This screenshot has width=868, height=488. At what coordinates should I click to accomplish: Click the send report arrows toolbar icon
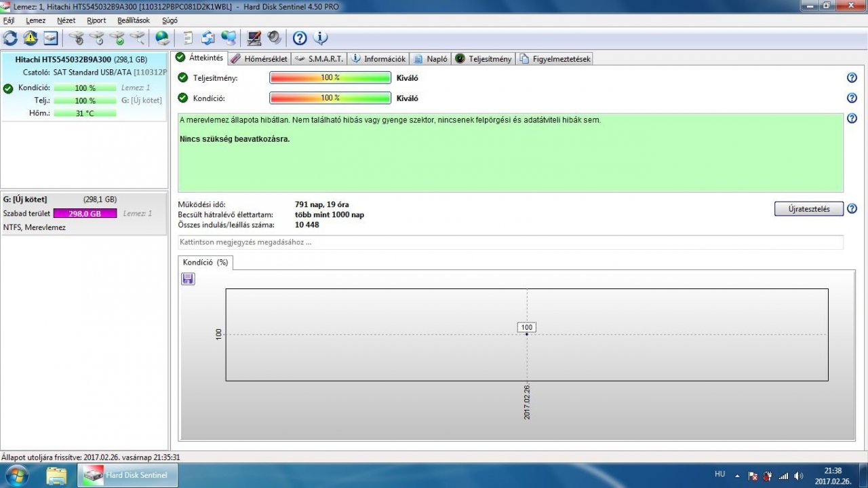pos(208,38)
